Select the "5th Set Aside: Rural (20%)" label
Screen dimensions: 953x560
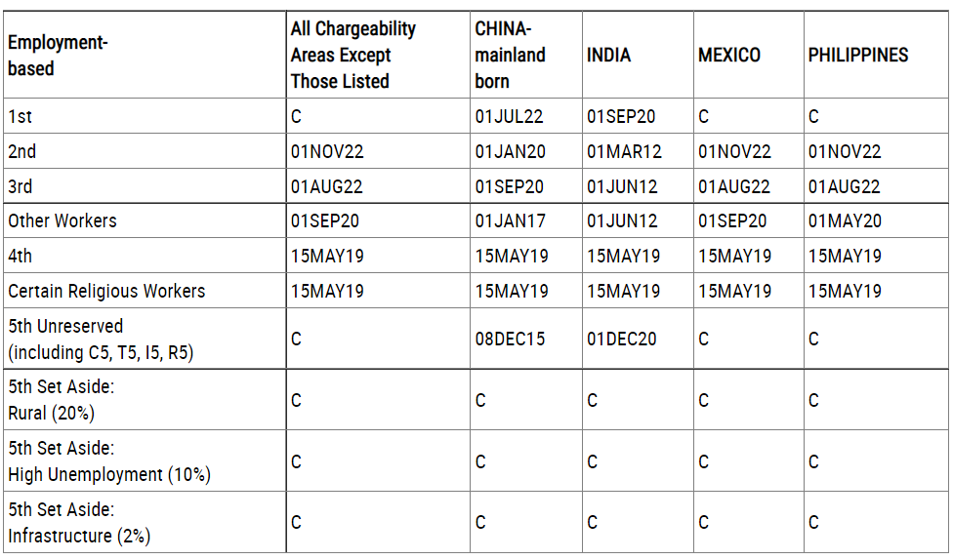pos(61,400)
